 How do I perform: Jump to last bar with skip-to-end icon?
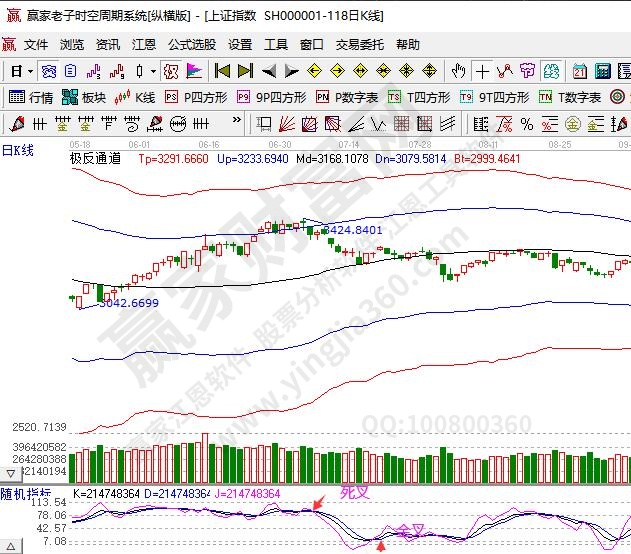click(244, 71)
